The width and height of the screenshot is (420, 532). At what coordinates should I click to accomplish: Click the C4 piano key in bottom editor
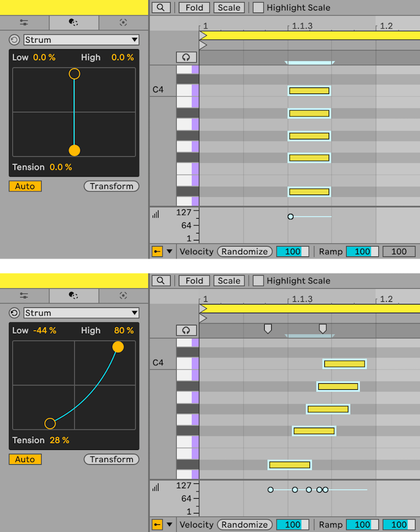pos(188,364)
